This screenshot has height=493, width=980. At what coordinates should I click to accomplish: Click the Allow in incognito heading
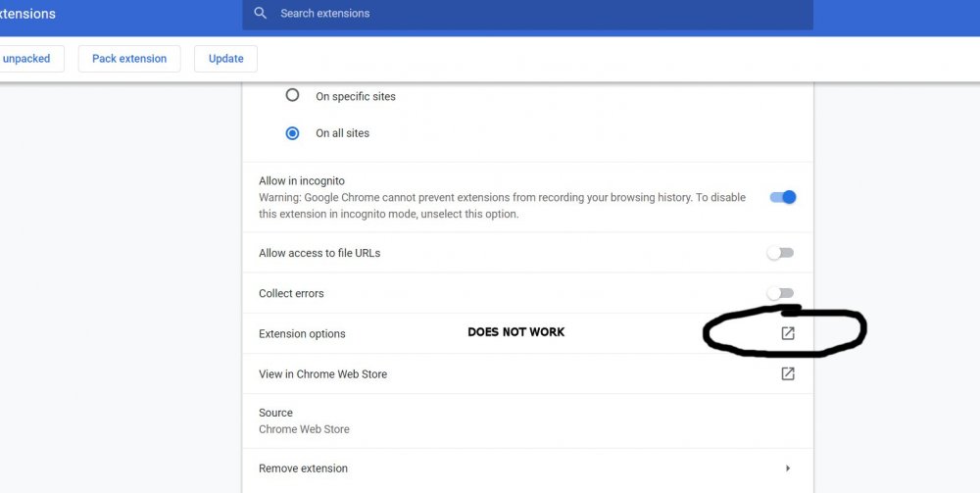tap(301, 180)
